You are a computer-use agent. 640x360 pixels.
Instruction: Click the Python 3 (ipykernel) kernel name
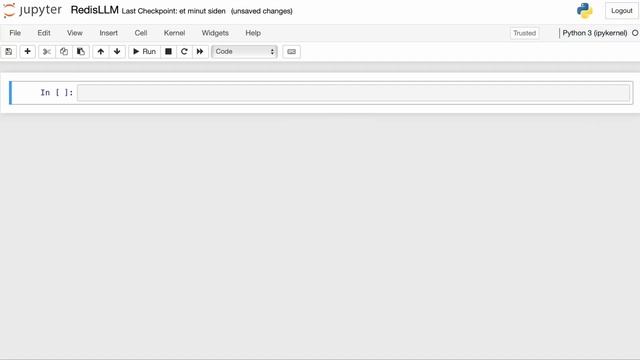pos(595,33)
